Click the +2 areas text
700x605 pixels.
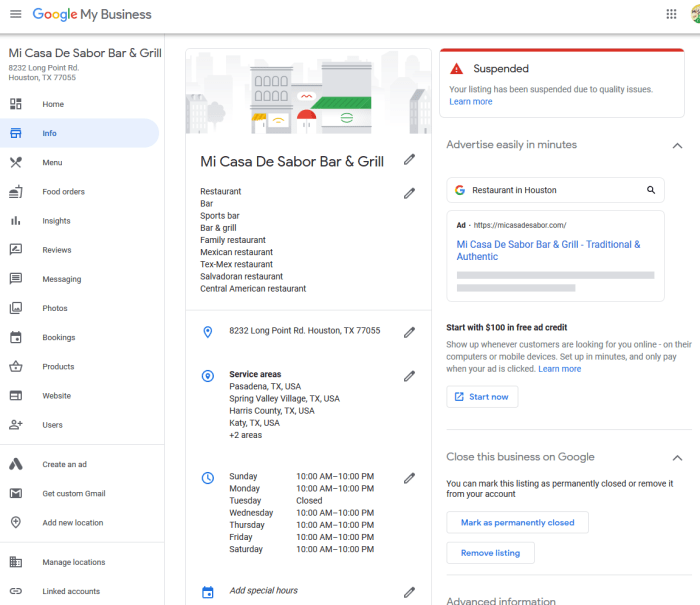pos(246,435)
